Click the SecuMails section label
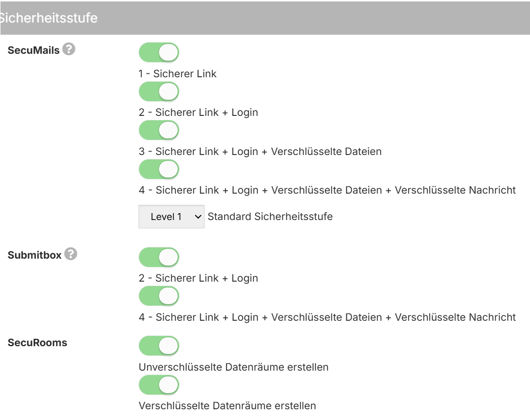This screenshot has width=530, height=420. click(x=33, y=50)
